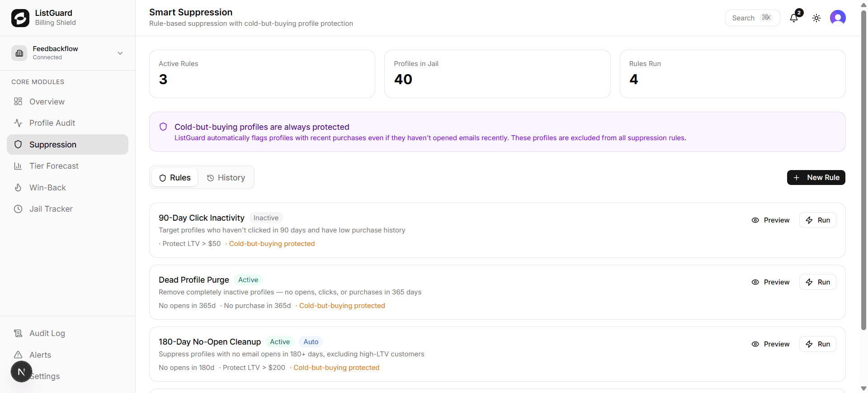Click the Search input field
The height and width of the screenshot is (393, 868).
tap(752, 18)
